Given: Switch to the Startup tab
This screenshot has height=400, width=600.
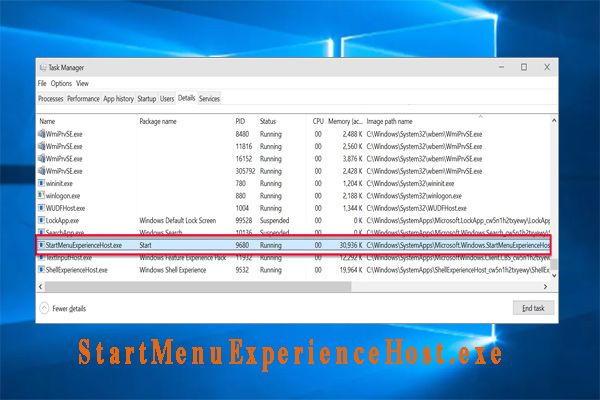Looking at the screenshot, I should (x=147, y=99).
